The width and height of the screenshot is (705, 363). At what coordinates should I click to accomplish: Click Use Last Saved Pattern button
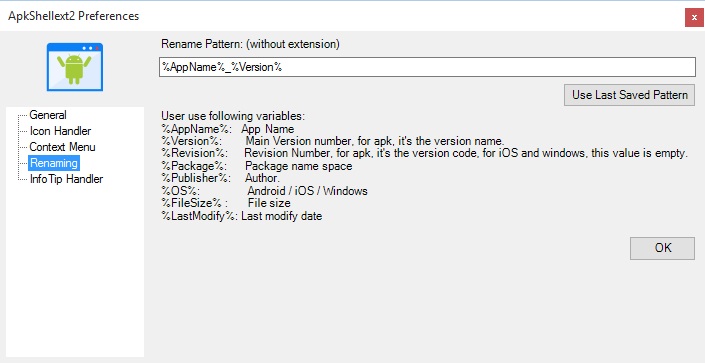629,95
